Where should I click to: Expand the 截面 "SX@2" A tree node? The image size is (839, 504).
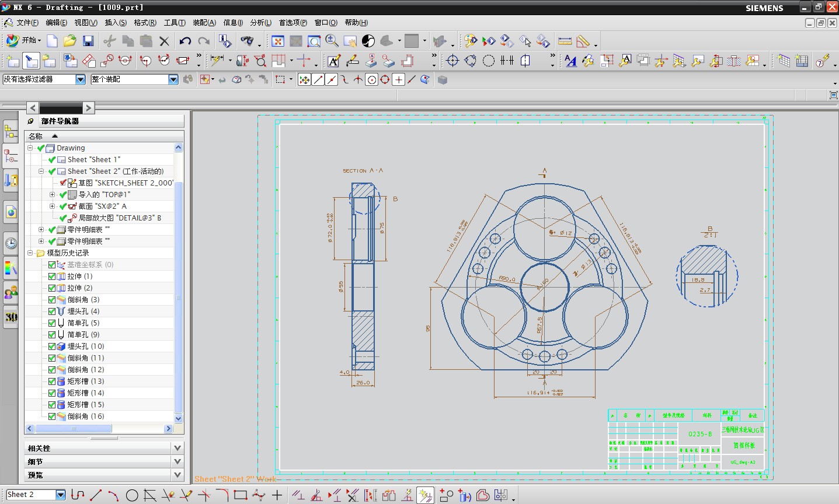pos(52,206)
